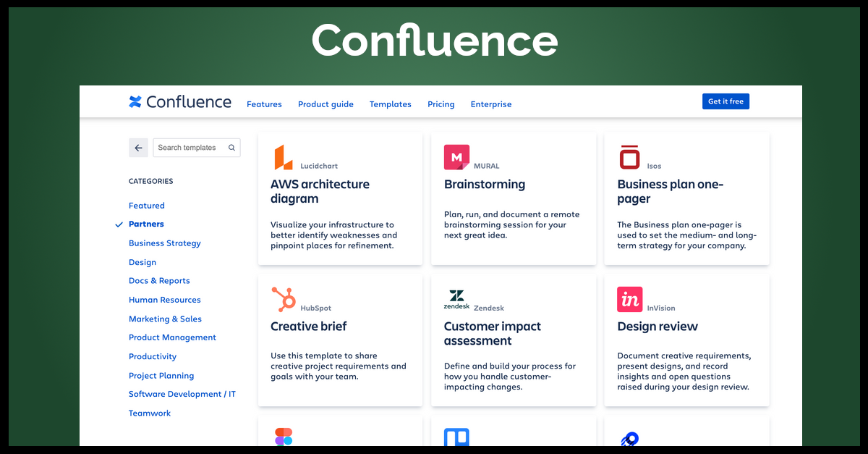Go back using the left arrow button
Viewport: 868px width, 454px height.
(x=138, y=148)
